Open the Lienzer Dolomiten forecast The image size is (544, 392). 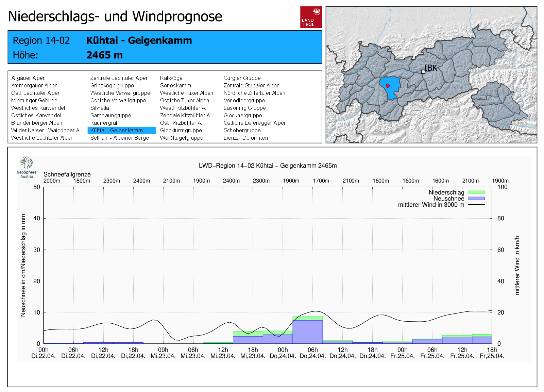[x=245, y=138]
